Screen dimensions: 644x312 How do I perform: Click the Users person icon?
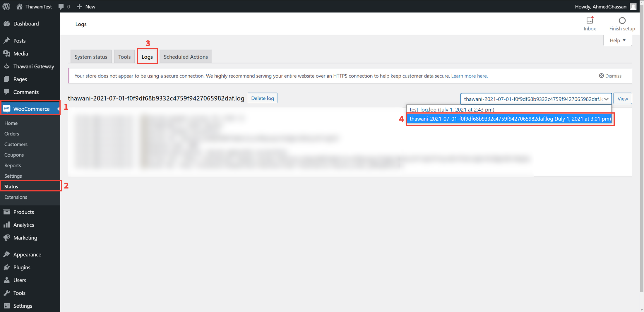(7, 280)
